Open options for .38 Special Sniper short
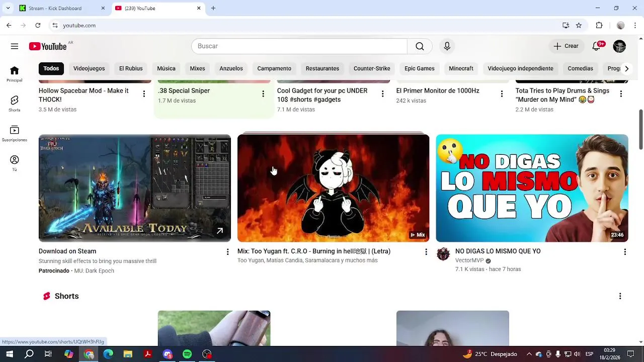644x362 pixels. tap(263, 94)
